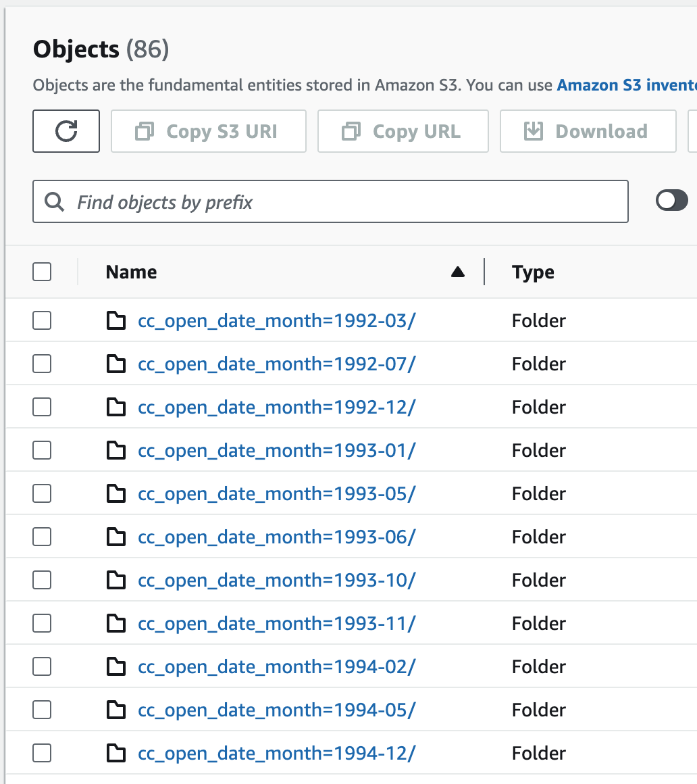
Task: Sort by Name using the ascending arrow
Action: click(x=458, y=272)
